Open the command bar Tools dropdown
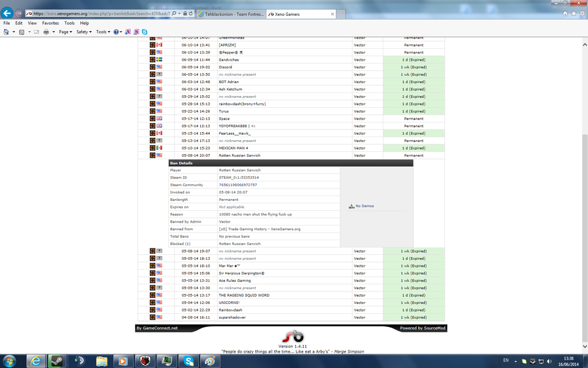Image resolution: width=588 pixels, height=368 pixels. coord(103,32)
